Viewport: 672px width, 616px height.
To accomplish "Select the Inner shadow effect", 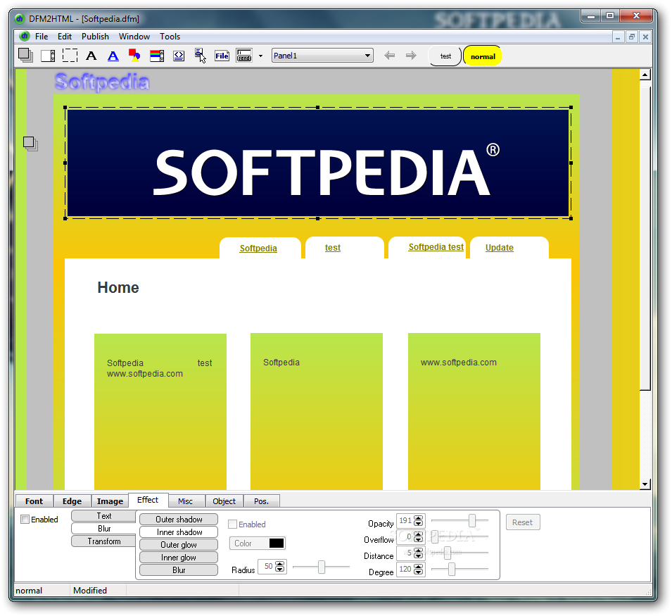I will 179,532.
